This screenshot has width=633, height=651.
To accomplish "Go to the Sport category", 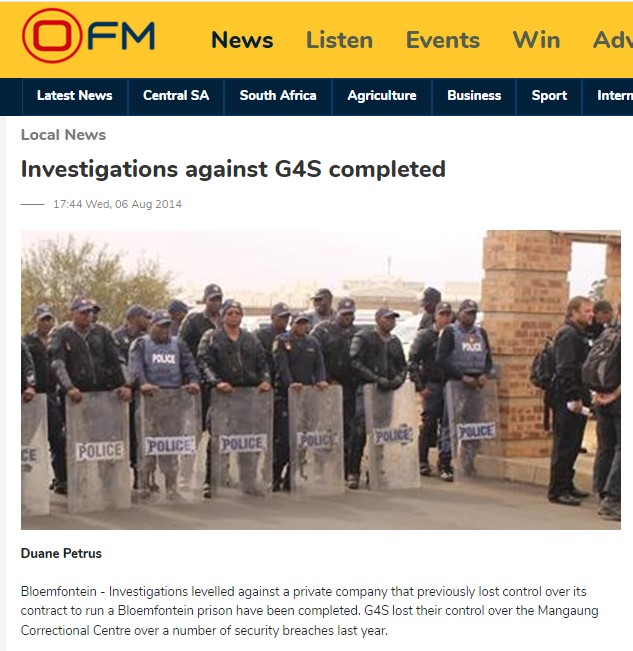I will 549,96.
